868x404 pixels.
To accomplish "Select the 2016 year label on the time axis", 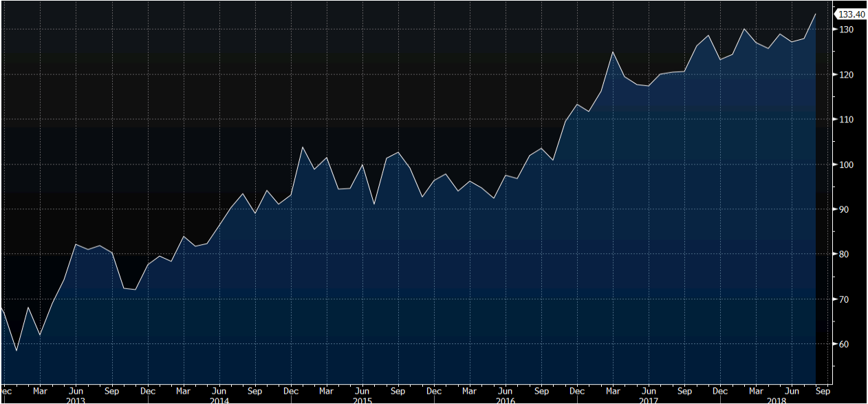I will point(506,400).
